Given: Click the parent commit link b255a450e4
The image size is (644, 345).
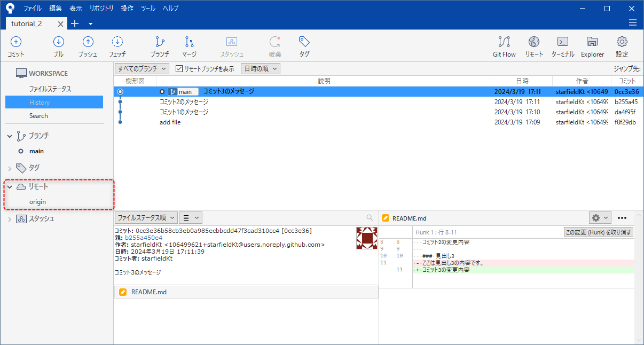Looking at the screenshot, I should pos(144,238).
